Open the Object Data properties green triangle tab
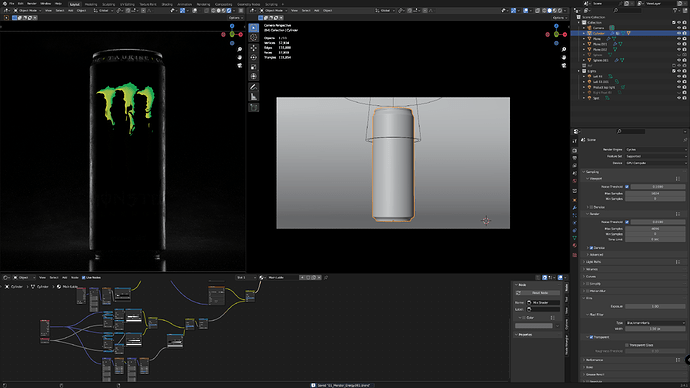Image resolution: width=690 pixels, height=388 pixels. (x=575, y=238)
